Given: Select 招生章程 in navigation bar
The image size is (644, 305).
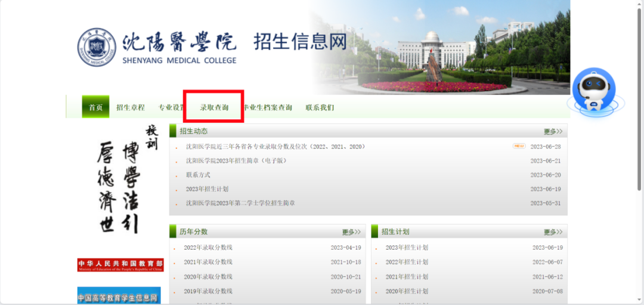Looking at the screenshot, I should (x=131, y=108).
